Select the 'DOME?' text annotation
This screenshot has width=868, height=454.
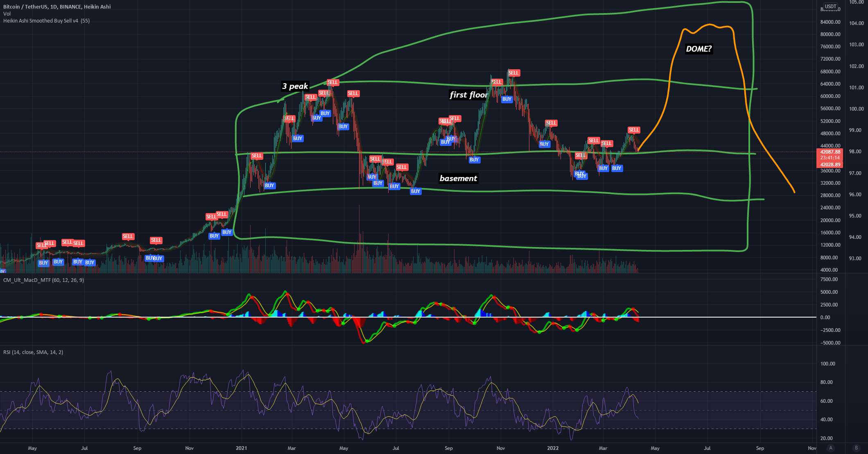pyautogui.click(x=698, y=49)
